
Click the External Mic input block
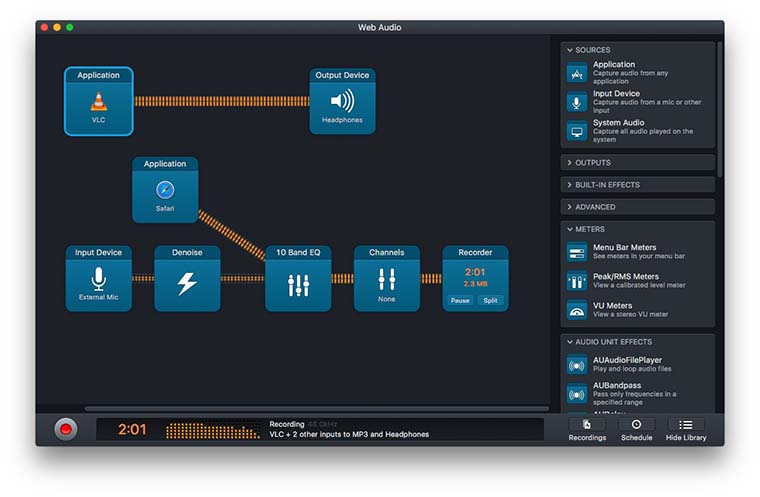point(98,279)
